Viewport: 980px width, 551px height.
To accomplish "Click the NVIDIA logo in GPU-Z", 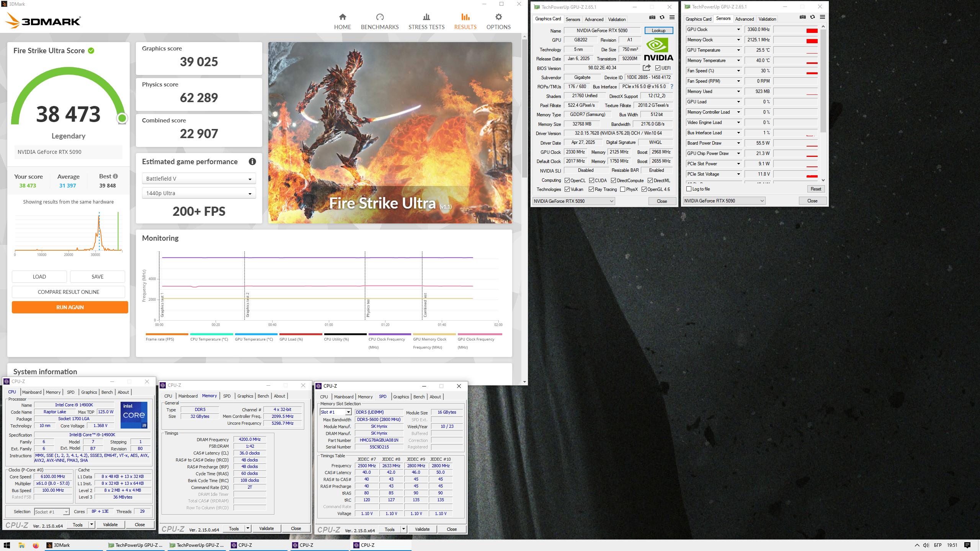I will [658, 50].
